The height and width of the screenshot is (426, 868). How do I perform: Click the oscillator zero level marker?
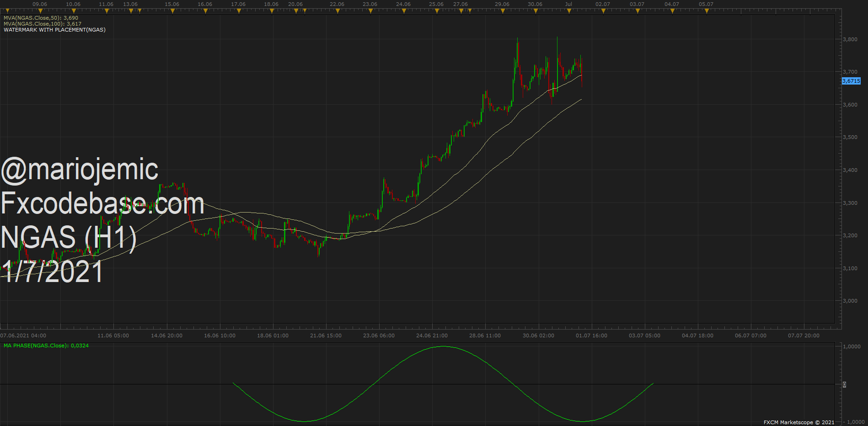point(844,384)
